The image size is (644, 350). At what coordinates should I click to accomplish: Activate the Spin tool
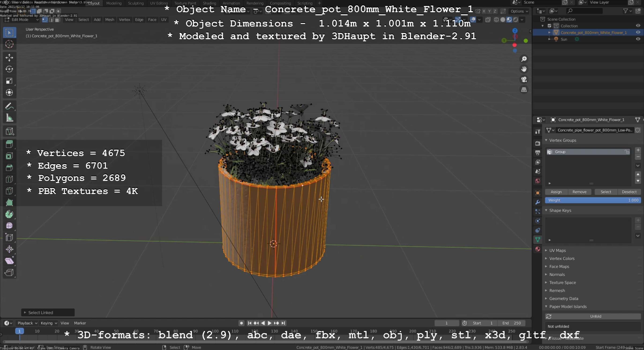tap(10, 214)
